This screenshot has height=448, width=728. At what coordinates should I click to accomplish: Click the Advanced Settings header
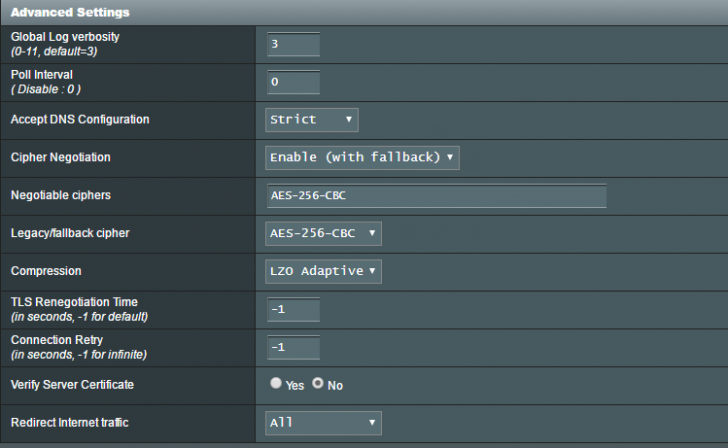(70, 13)
